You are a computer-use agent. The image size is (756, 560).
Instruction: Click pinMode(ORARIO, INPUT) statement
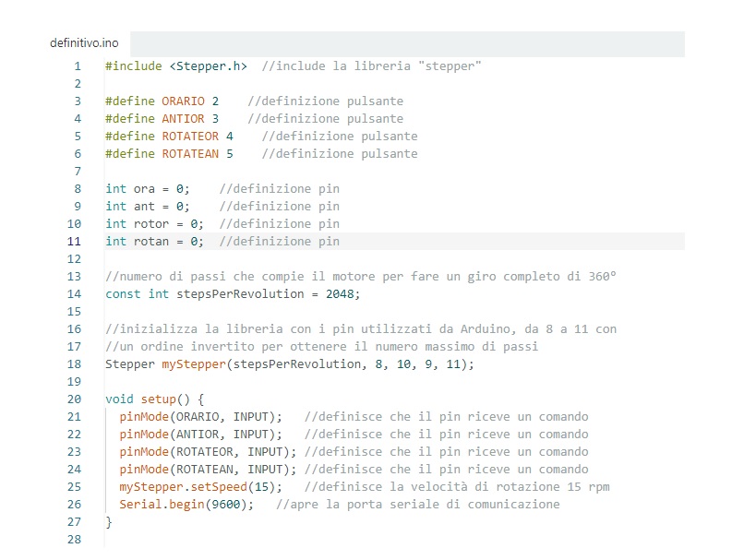pyautogui.click(x=201, y=417)
